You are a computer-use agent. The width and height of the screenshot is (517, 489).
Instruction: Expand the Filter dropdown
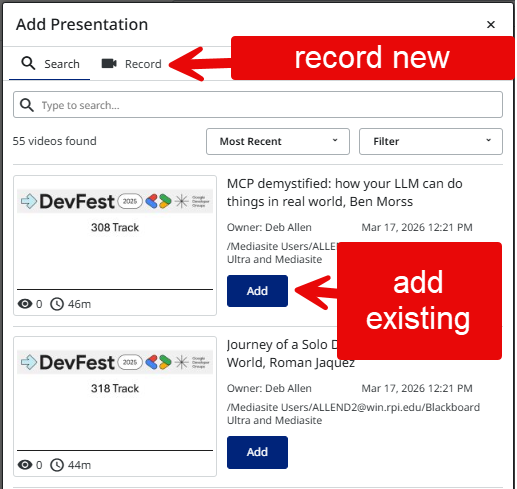coord(431,141)
